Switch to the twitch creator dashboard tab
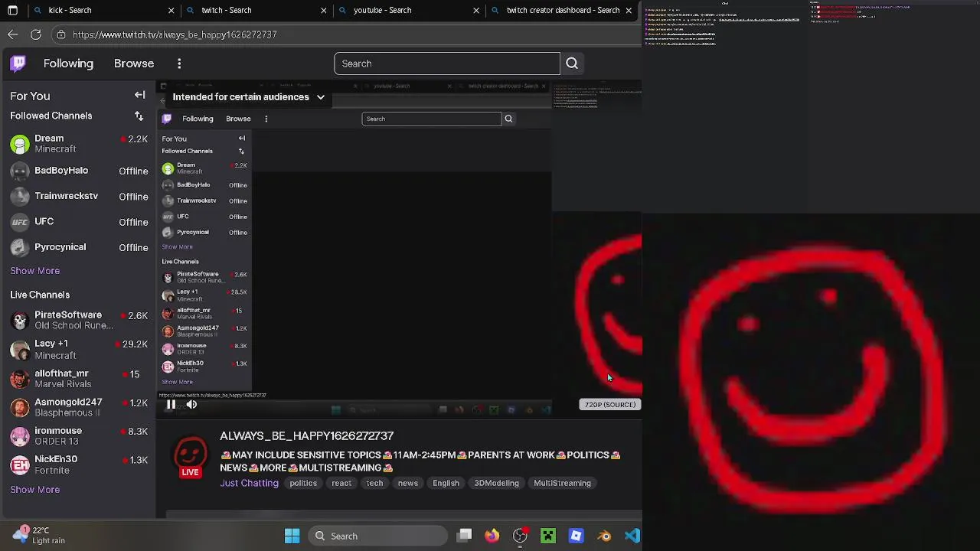The image size is (980, 551). (563, 10)
